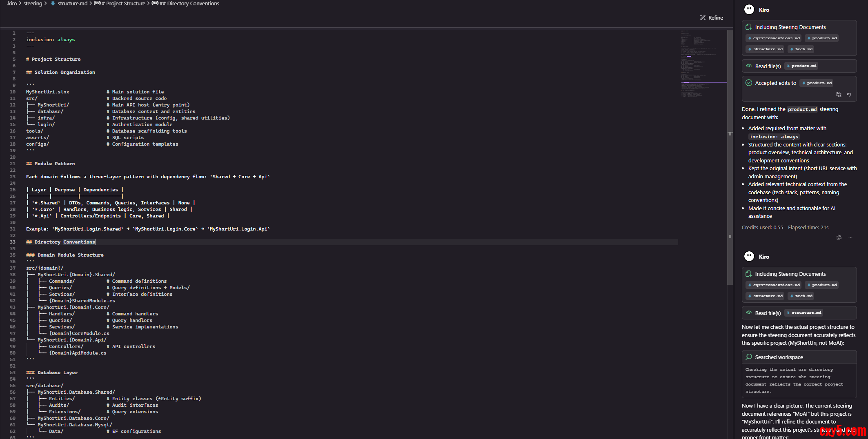Click the search icon by Searched workspace
The image size is (868, 439).
749,357
